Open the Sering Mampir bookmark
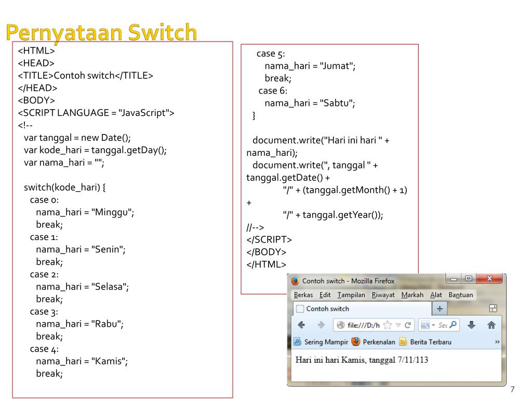Viewport: 532px width, 399px height. pyautogui.click(x=321, y=342)
